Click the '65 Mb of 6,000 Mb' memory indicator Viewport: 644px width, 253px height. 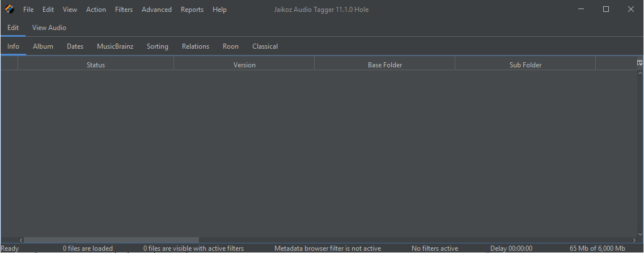[x=598, y=248]
